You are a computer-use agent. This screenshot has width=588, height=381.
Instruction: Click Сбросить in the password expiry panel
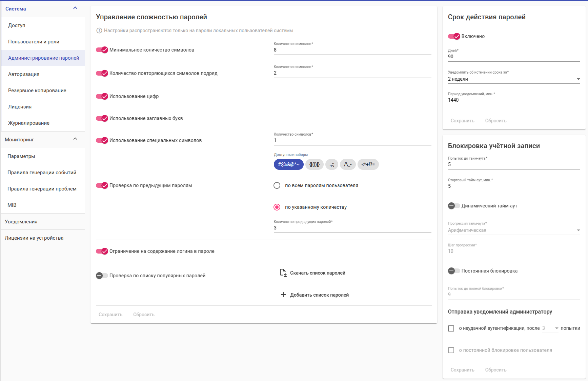495,121
